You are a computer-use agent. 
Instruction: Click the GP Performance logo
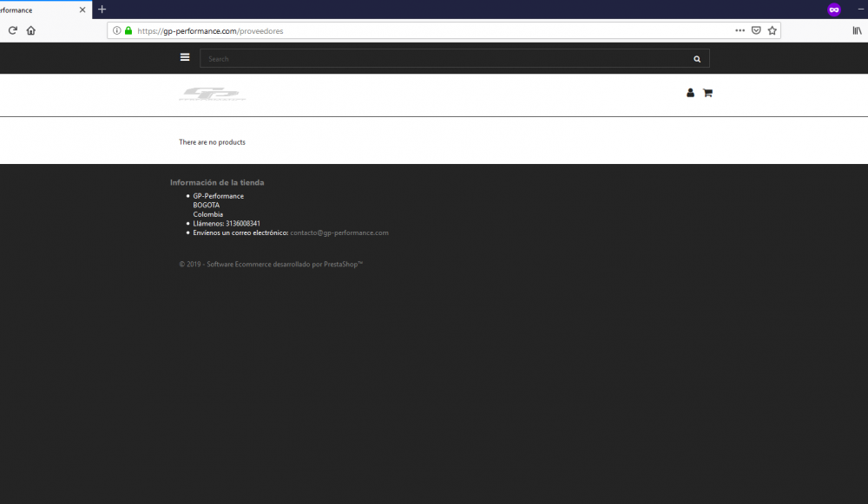point(212,94)
